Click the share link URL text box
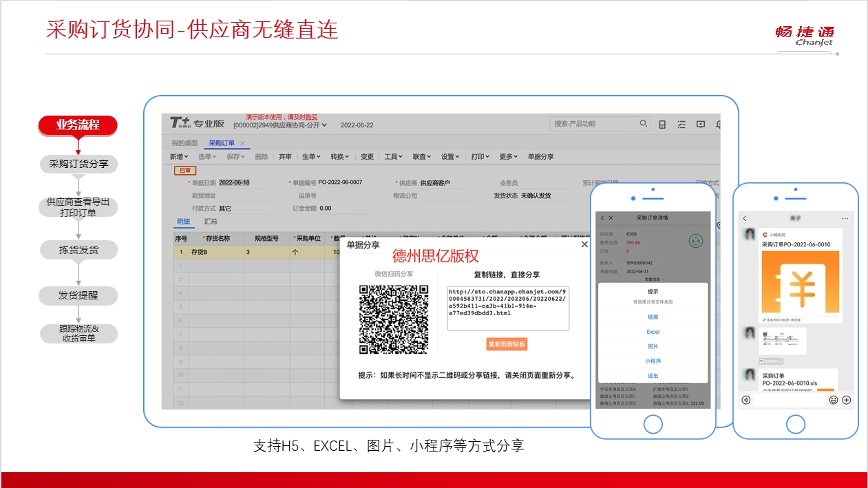Image resolution: width=868 pixels, height=488 pixels. (x=508, y=308)
